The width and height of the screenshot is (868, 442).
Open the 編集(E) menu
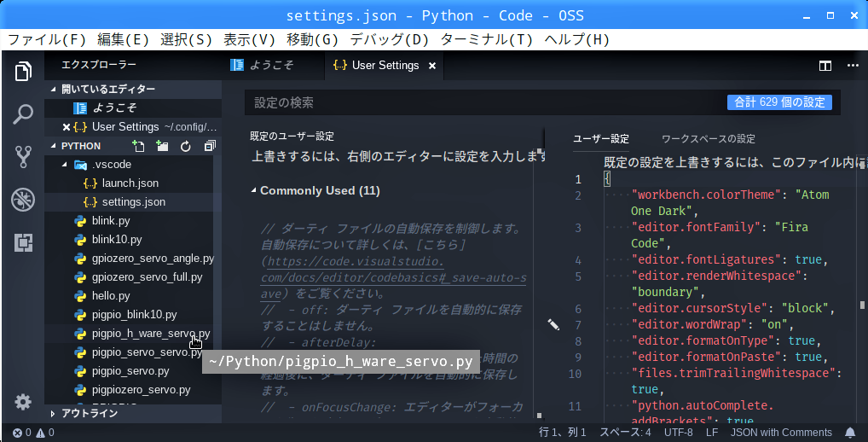point(123,40)
